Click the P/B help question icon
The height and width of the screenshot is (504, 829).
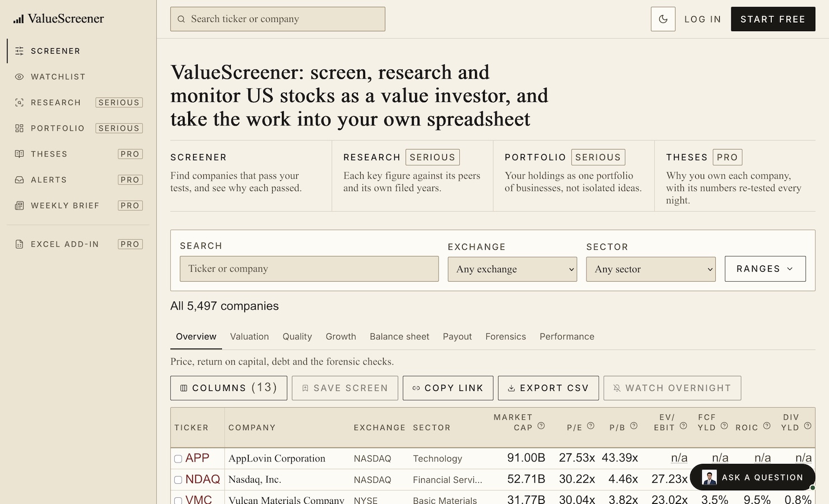coord(634,426)
